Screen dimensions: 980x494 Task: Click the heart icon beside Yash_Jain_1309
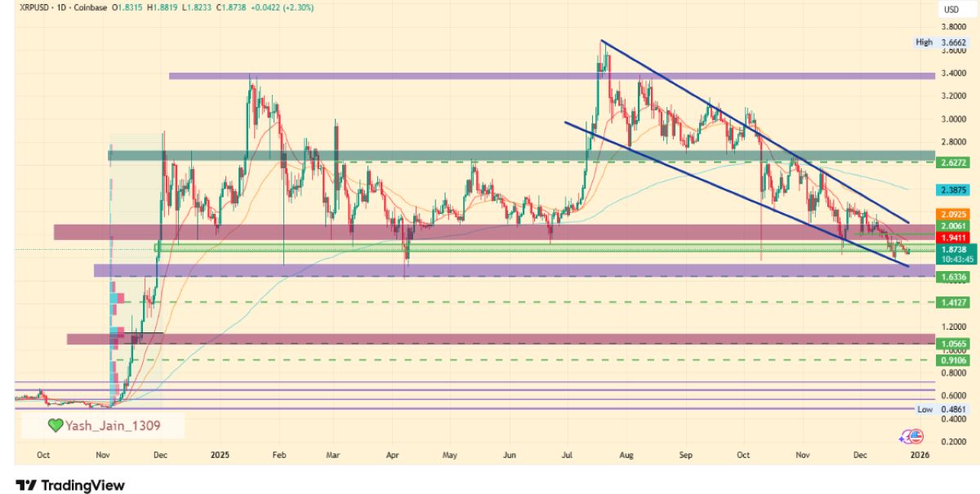coord(55,425)
